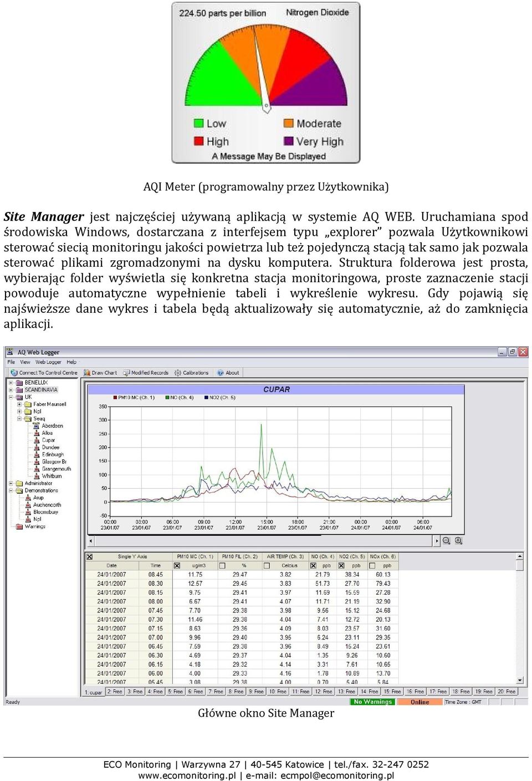Expand the SCANDINAVIA tree node
Viewport: 532px width, 781px height.
(11, 390)
